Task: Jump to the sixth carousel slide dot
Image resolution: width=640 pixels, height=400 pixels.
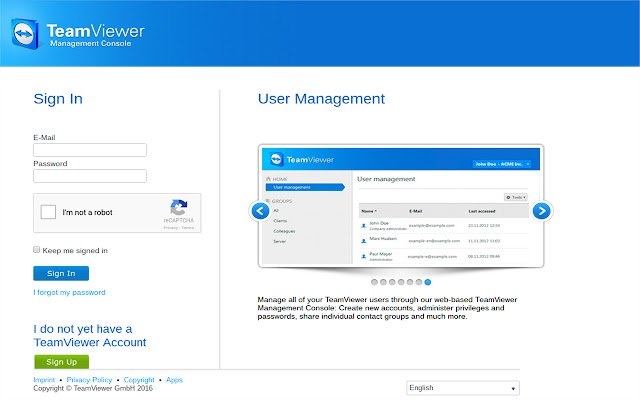Action: pos(419,282)
